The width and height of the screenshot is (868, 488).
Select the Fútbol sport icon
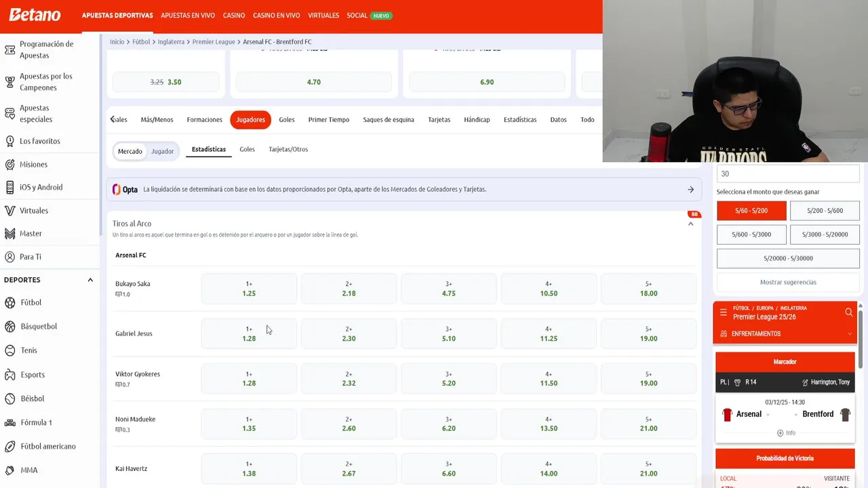click(x=9, y=302)
